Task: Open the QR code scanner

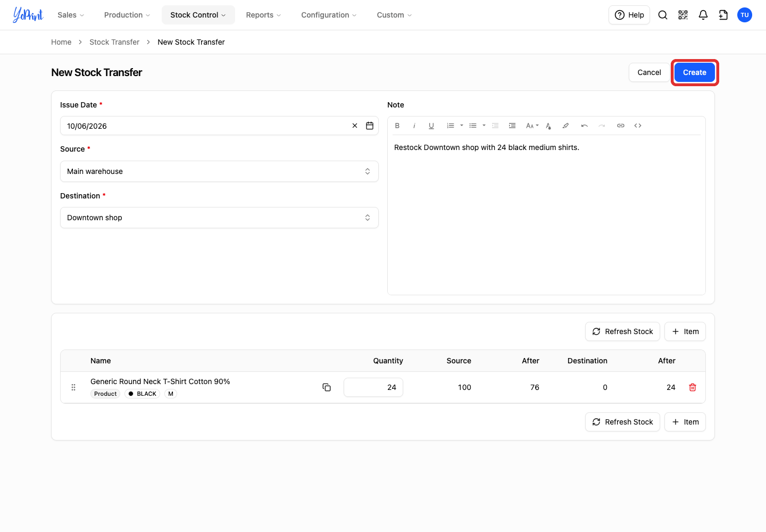Action: (x=683, y=15)
